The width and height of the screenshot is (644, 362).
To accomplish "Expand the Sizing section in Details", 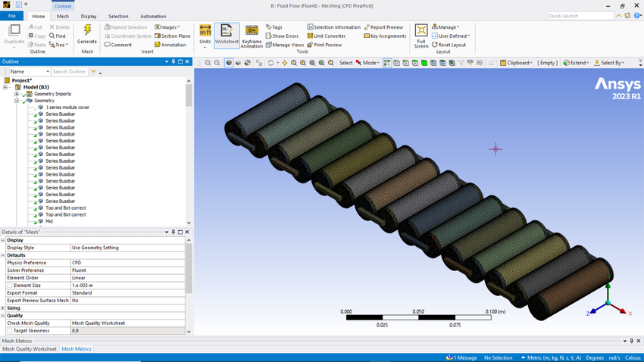I will point(3,308).
